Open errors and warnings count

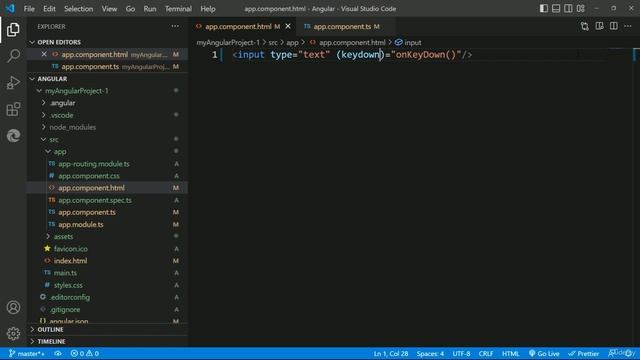pyautogui.click(x=84, y=353)
